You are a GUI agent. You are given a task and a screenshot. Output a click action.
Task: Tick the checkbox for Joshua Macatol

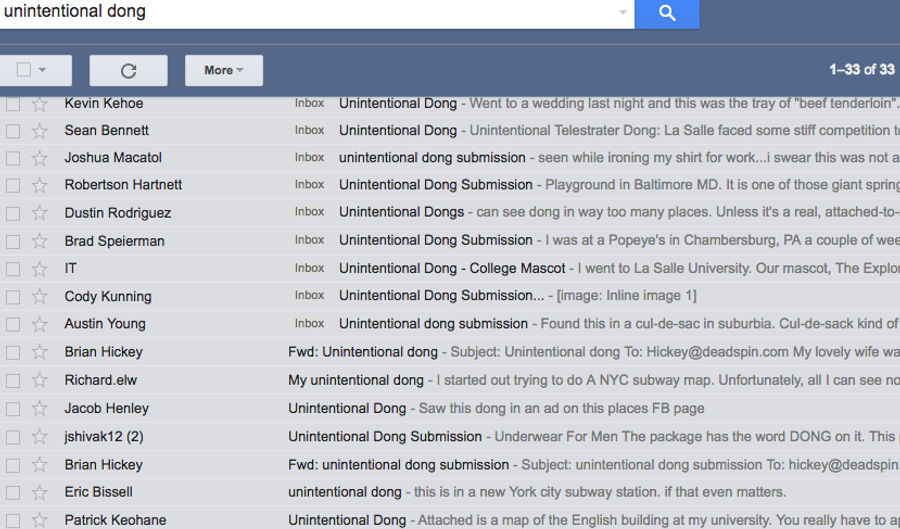tap(13, 158)
